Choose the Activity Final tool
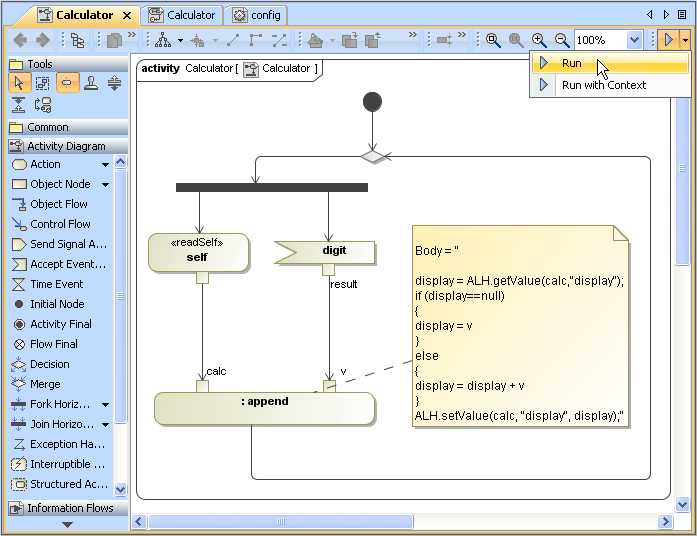The height and width of the screenshot is (536, 697). [60, 324]
